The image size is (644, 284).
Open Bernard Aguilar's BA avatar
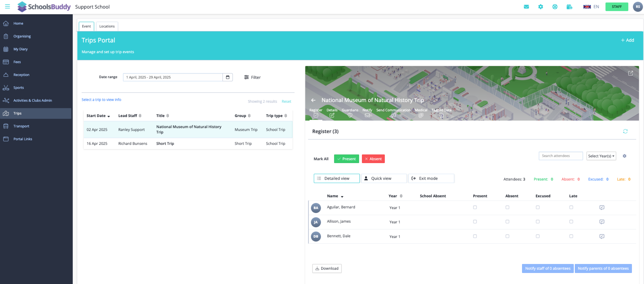(316, 208)
